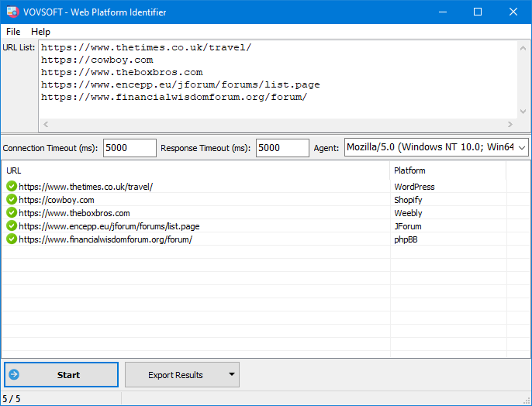The image size is (532, 406).
Task: Click green check icon beside theboxbros.com row
Action: [12, 213]
